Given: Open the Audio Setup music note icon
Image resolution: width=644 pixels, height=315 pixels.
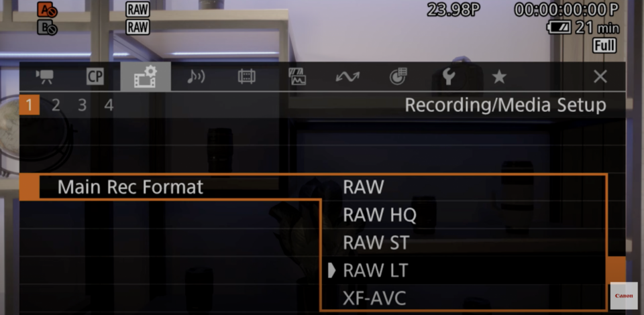Looking at the screenshot, I should click(196, 76).
